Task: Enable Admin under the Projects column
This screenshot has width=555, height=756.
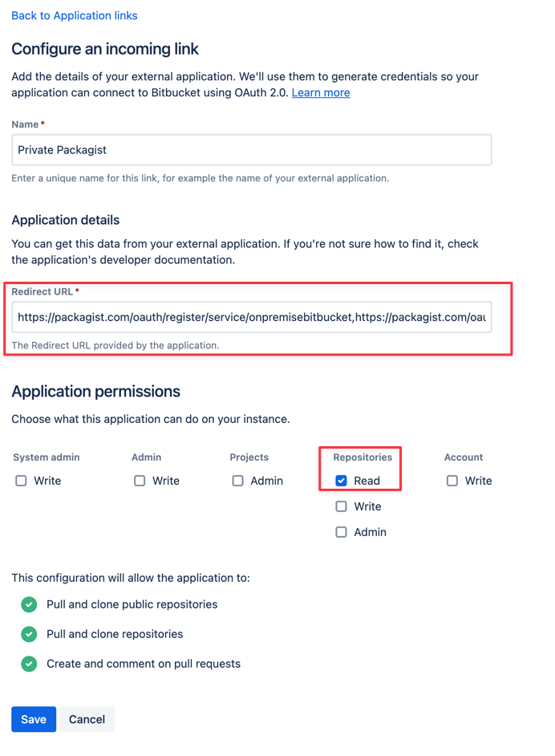Action: [x=237, y=480]
